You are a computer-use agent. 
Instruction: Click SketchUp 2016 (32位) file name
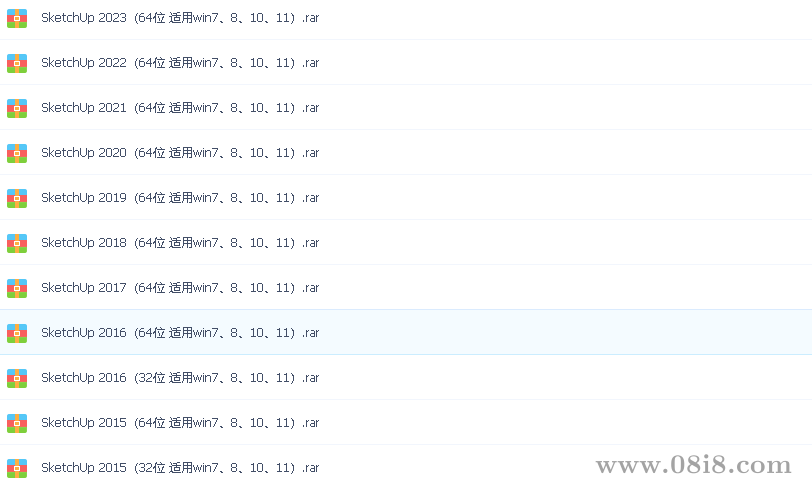180,378
